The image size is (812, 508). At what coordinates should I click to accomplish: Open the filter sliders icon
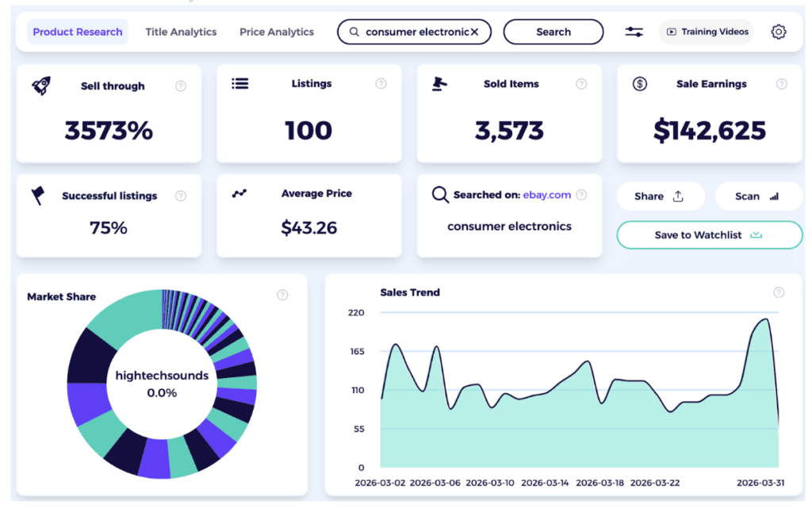(634, 32)
